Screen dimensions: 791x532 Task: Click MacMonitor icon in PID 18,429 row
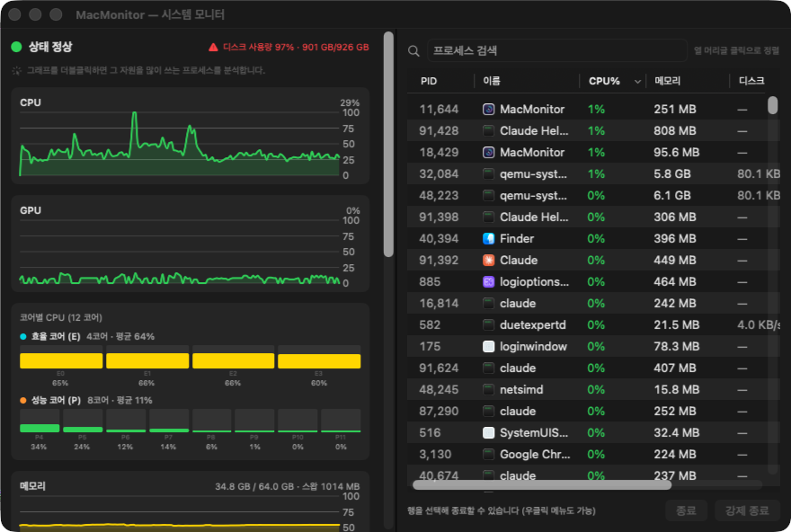click(x=488, y=152)
